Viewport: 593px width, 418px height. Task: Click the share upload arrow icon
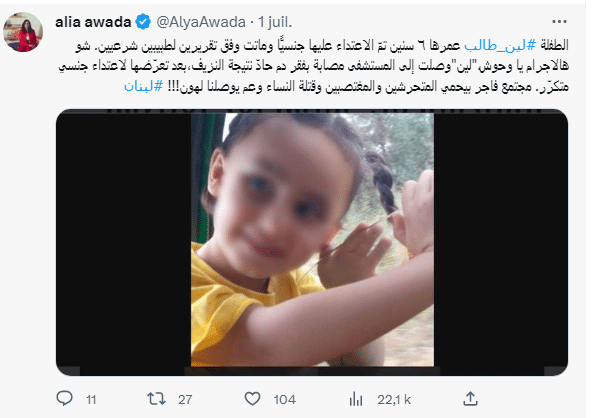click(470, 399)
